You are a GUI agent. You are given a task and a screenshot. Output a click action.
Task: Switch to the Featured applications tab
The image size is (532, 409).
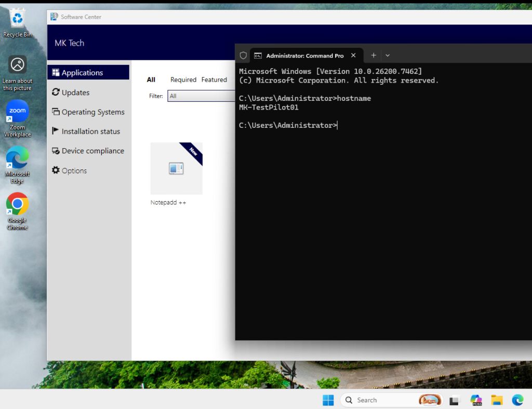coord(214,80)
